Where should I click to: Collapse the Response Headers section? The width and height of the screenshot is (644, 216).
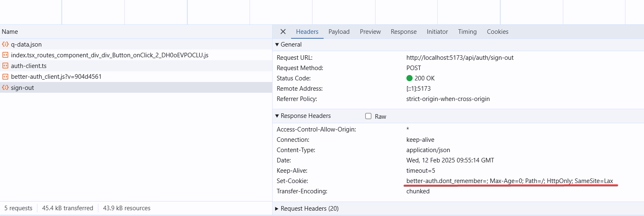coord(277,116)
